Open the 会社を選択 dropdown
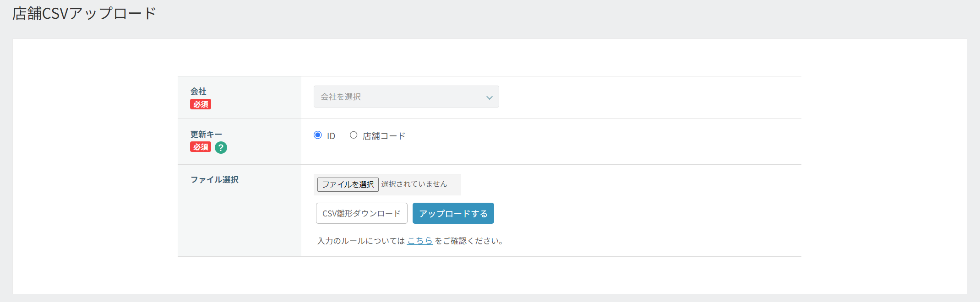The width and height of the screenshot is (980, 302). (x=398, y=97)
